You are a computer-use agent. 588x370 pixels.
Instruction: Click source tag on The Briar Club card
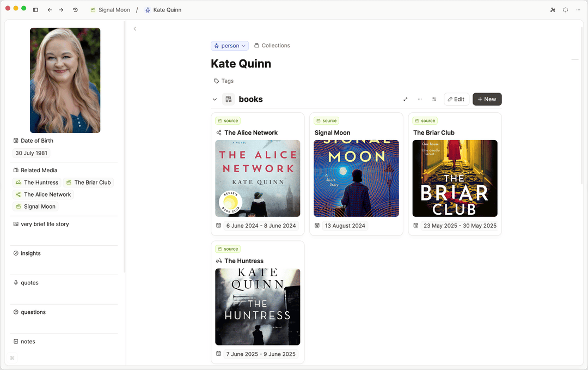(425, 120)
